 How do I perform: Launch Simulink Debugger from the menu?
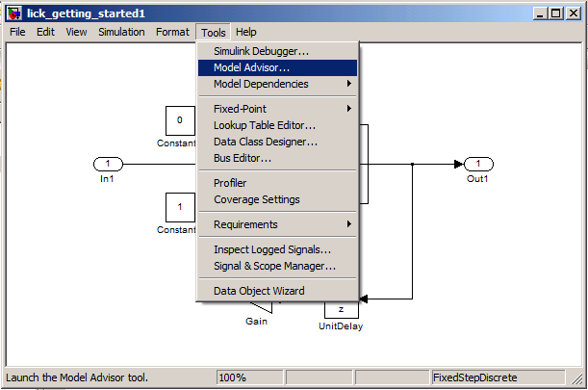pyautogui.click(x=277, y=51)
